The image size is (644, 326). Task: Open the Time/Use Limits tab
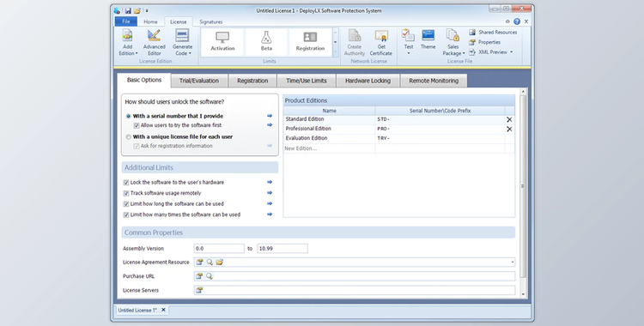(x=307, y=81)
